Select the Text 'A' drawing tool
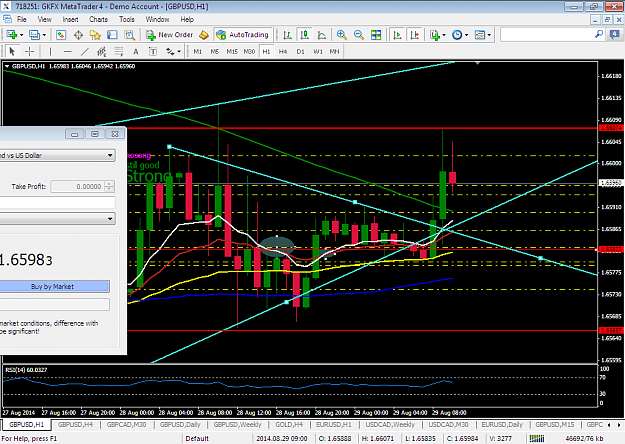Viewport: 625px width, 444px height. click(x=136, y=51)
